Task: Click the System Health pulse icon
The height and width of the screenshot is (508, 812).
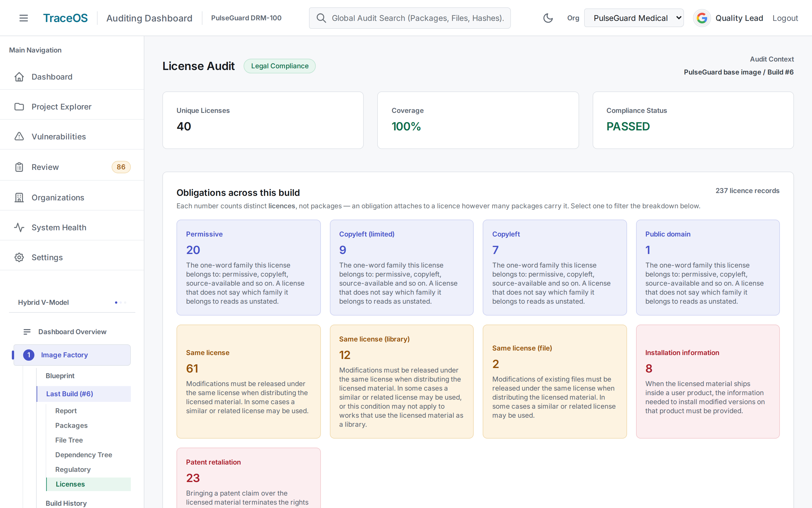Action: [19, 227]
